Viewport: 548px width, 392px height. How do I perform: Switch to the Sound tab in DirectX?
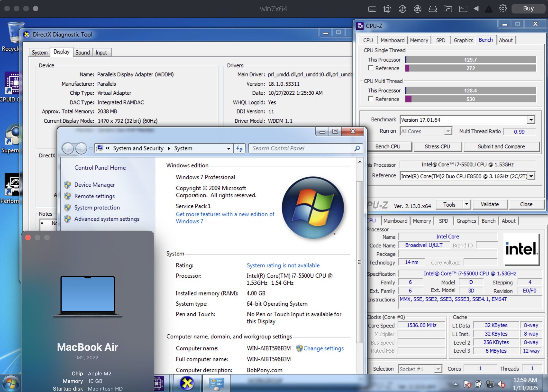pos(82,52)
